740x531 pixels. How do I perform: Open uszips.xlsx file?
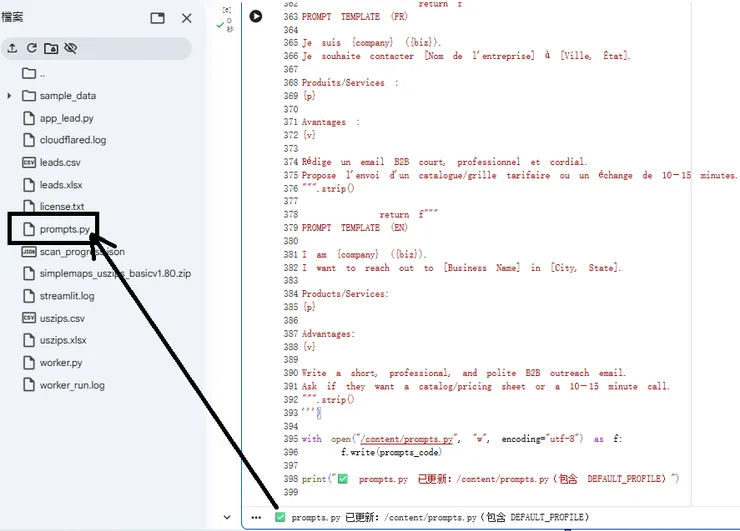[63, 340]
